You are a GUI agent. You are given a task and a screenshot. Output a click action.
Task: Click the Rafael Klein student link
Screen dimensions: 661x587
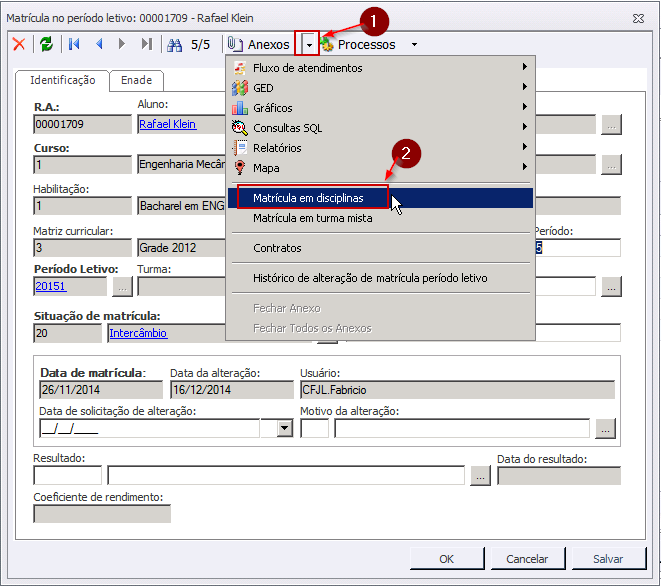(168, 124)
